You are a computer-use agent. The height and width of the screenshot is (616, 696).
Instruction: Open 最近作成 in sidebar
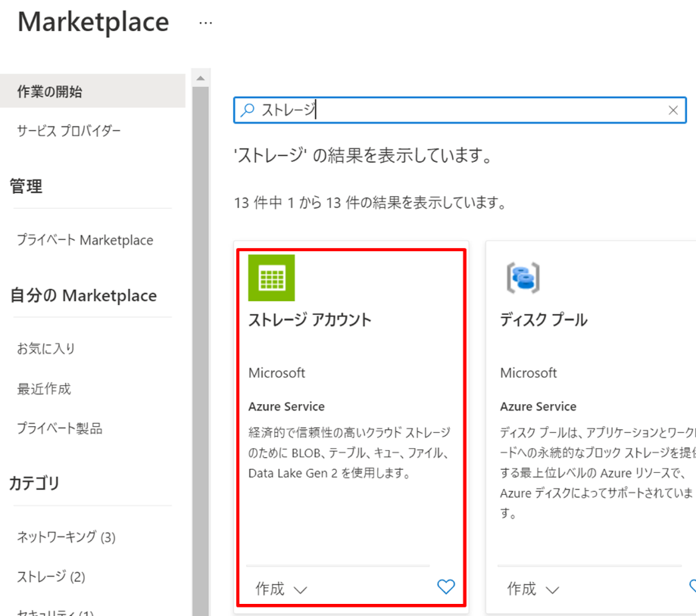pyautogui.click(x=44, y=389)
